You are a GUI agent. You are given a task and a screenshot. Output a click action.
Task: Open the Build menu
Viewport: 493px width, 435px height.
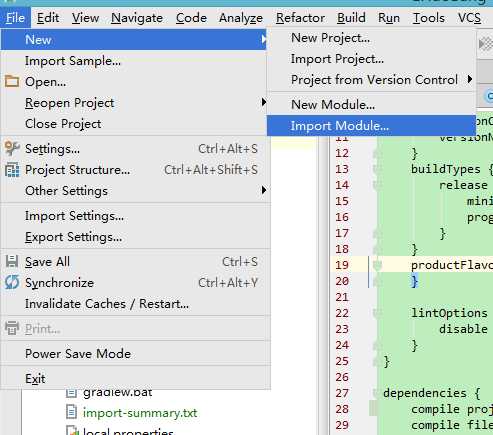[351, 18]
